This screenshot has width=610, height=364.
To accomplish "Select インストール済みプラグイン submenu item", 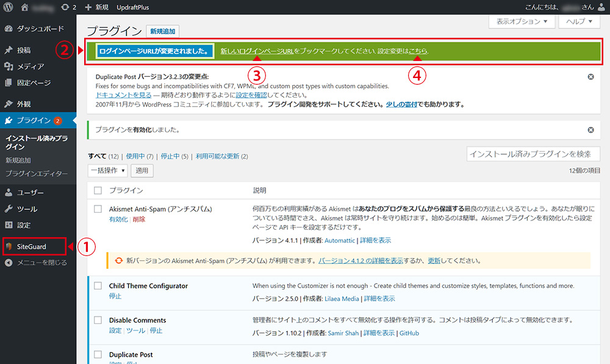I will click(x=37, y=142).
